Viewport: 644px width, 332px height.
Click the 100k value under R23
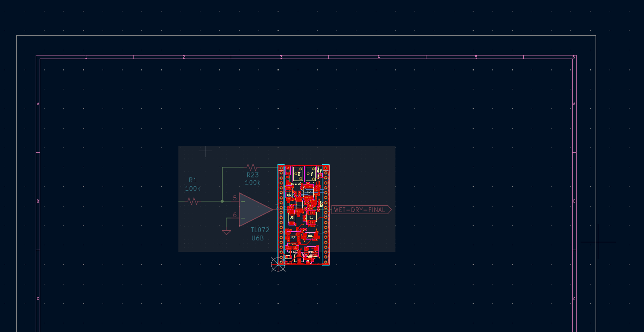[252, 183]
